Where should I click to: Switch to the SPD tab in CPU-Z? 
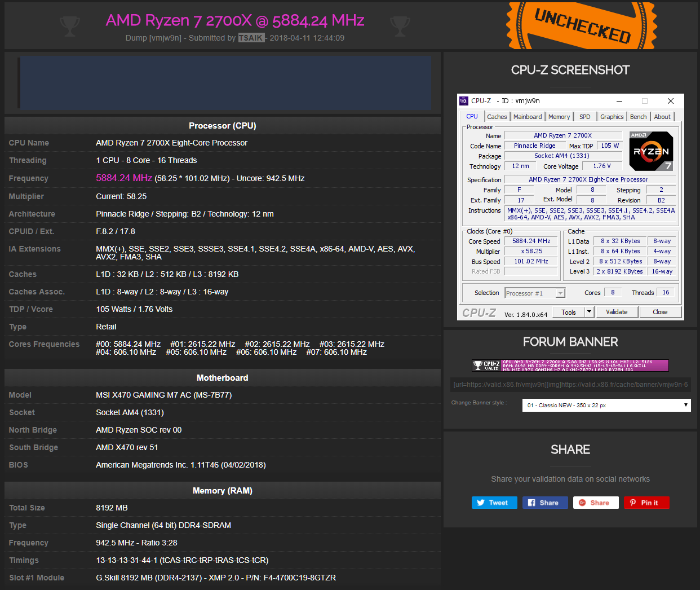[x=584, y=116]
